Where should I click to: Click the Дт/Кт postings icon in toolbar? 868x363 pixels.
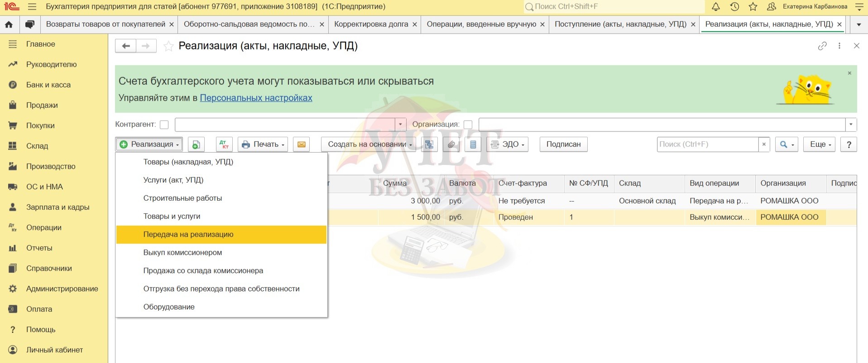(x=224, y=145)
